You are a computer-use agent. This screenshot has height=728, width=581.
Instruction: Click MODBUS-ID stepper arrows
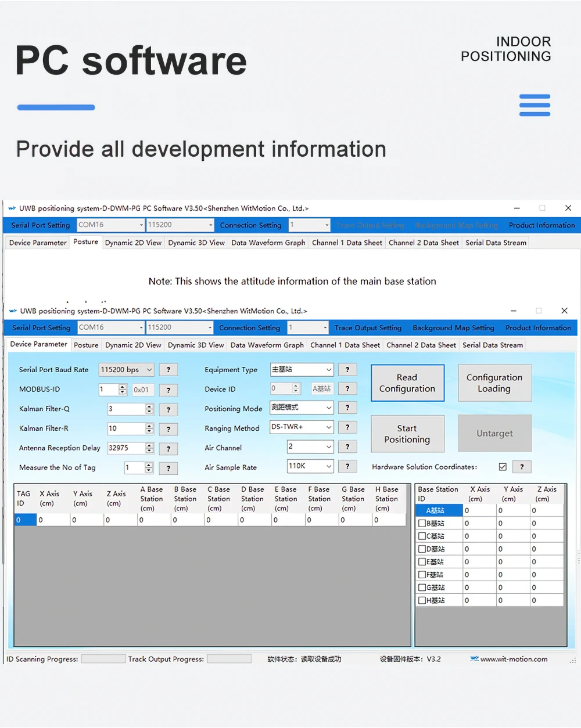click(x=123, y=390)
